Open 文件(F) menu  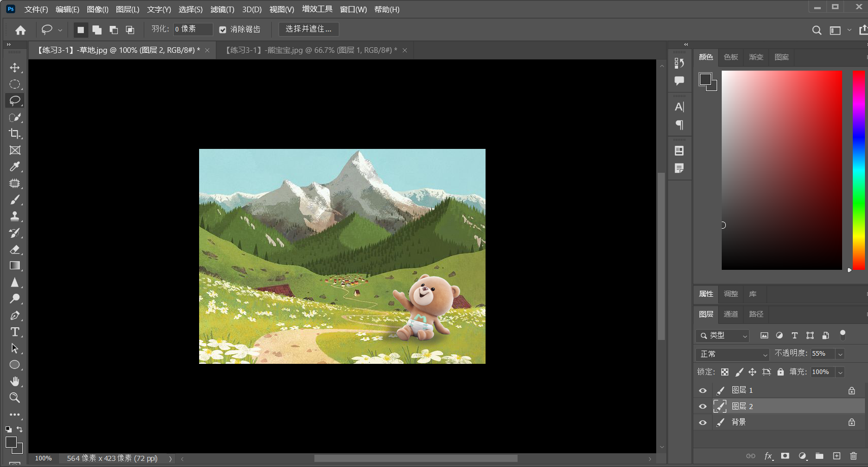point(36,9)
